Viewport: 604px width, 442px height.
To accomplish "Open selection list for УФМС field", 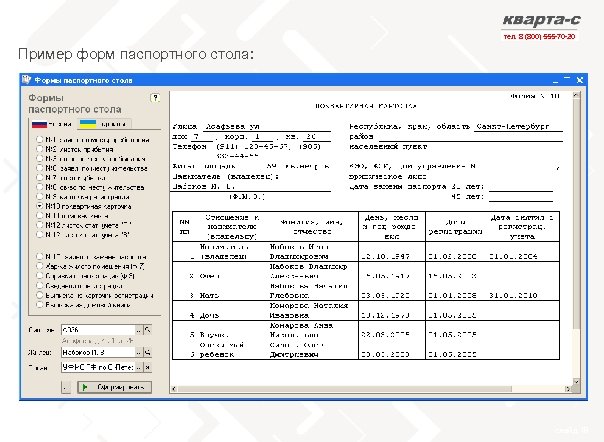I will [139, 367].
